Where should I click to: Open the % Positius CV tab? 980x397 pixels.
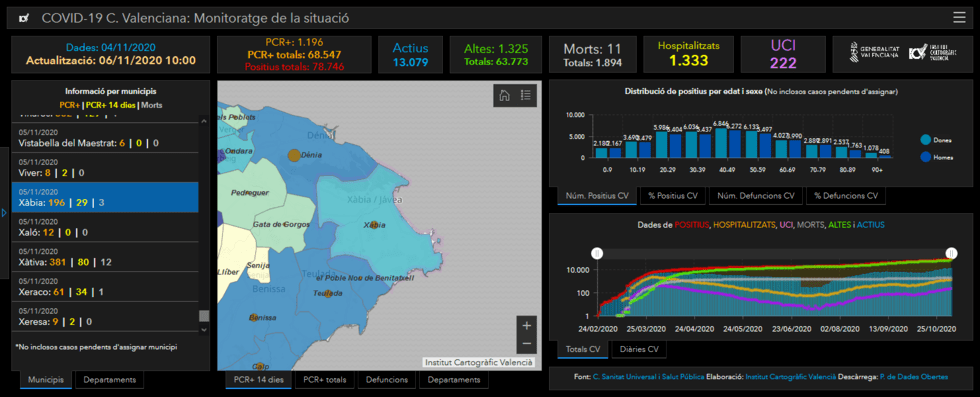(x=672, y=196)
